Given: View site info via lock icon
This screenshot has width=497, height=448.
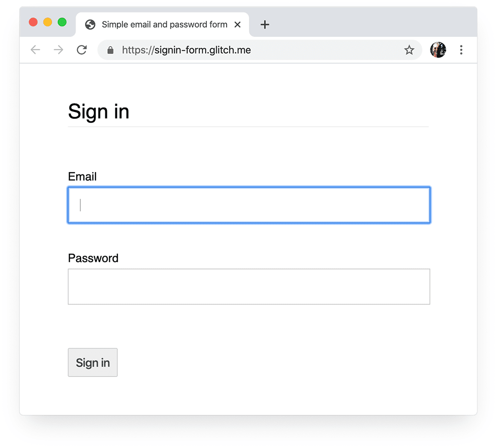Looking at the screenshot, I should click(110, 50).
